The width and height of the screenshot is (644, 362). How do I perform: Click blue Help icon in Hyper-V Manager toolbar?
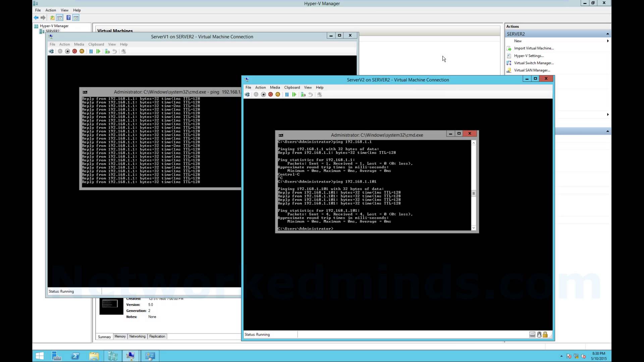click(68, 18)
